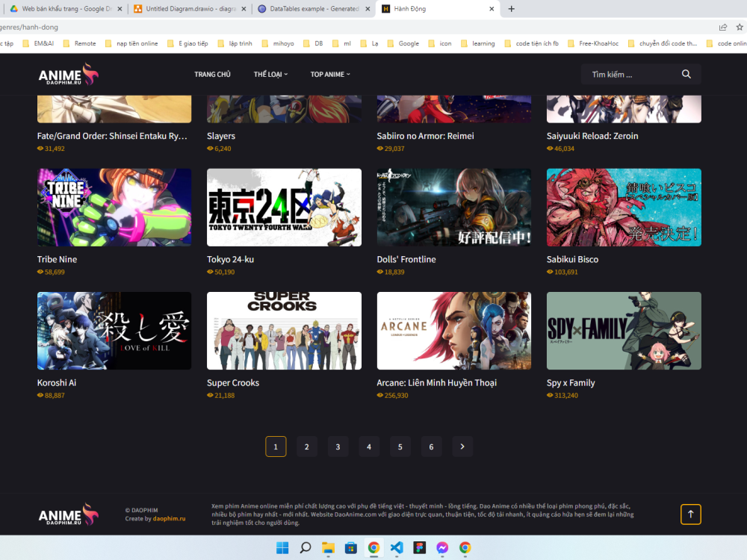Go to pagination page 6
Screen dimensions: 747x560
tap(431, 447)
